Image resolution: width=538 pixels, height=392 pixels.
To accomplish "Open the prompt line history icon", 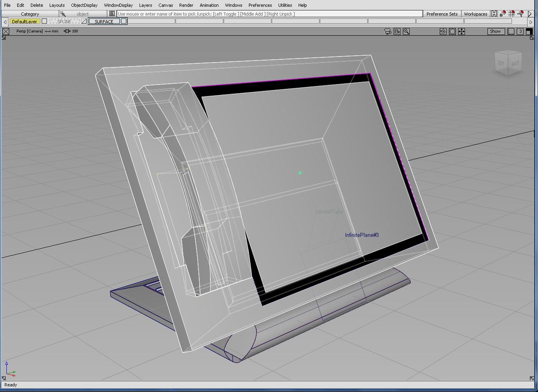I will (112, 14).
